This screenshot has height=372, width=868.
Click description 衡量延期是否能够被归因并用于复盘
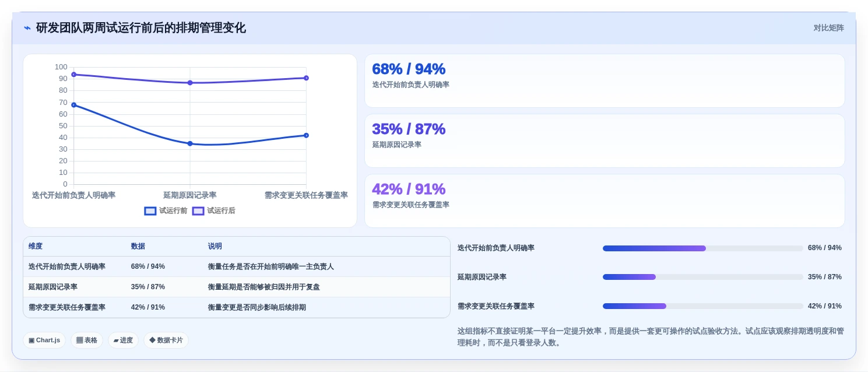[264, 287]
